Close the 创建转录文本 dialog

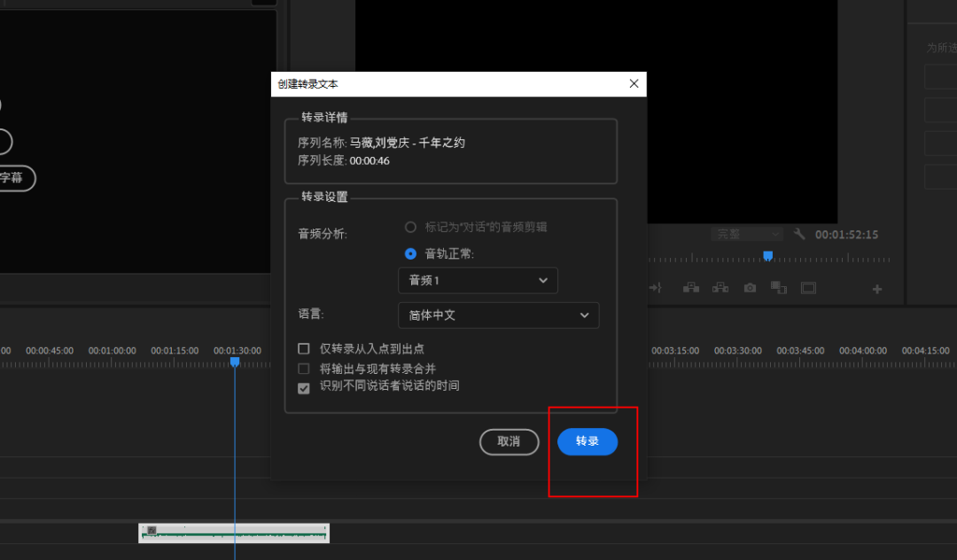point(634,83)
